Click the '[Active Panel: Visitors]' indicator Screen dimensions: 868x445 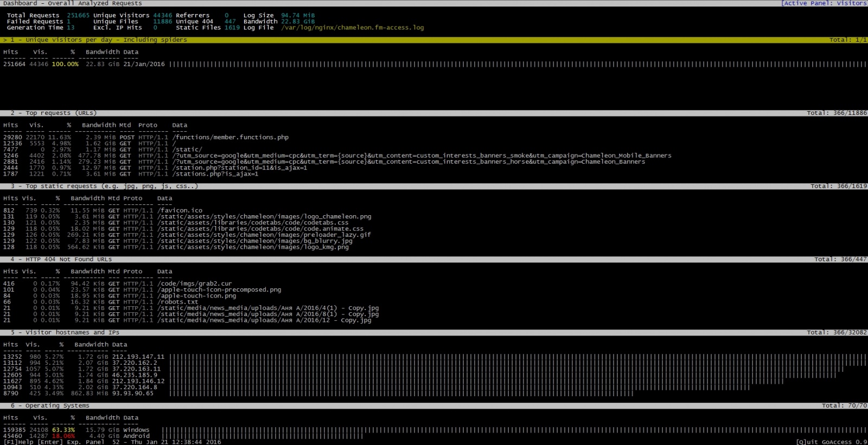click(x=824, y=3)
